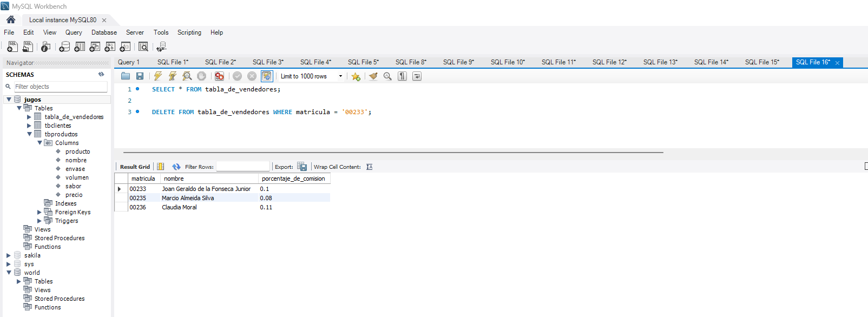
Task: Export recordset to external file
Action: 302,167
